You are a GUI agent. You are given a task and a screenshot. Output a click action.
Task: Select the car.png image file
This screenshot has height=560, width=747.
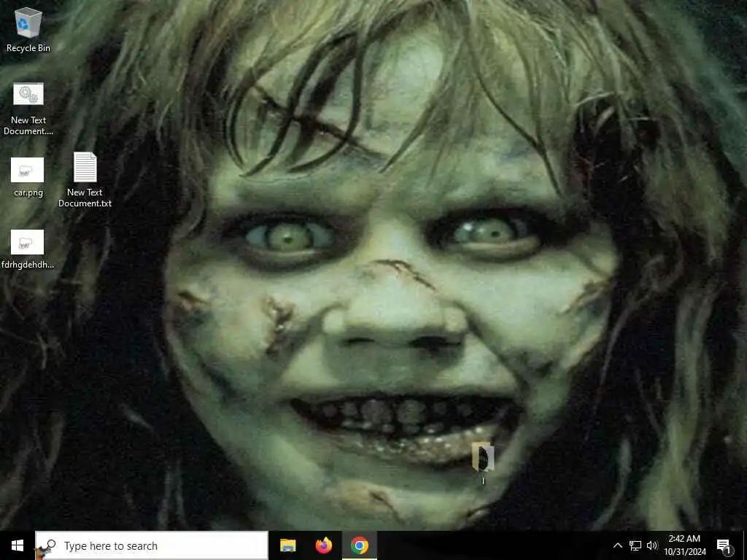(x=28, y=176)
